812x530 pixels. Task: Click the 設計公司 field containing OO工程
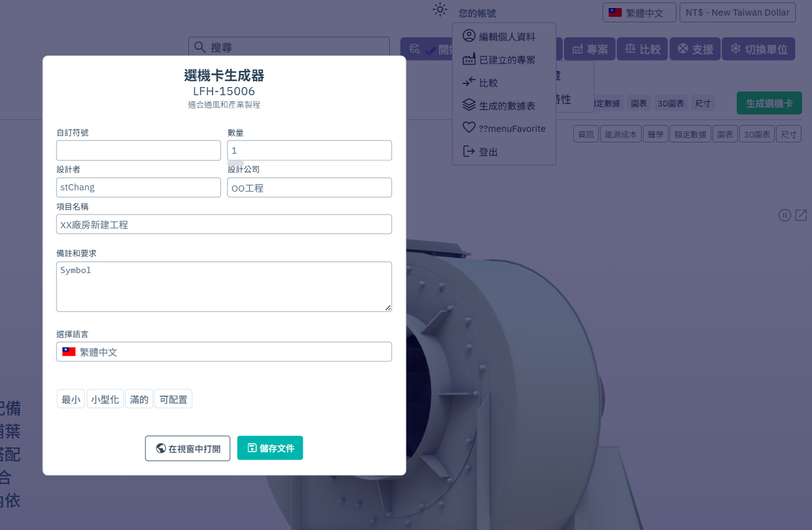[x=310, y=187]
